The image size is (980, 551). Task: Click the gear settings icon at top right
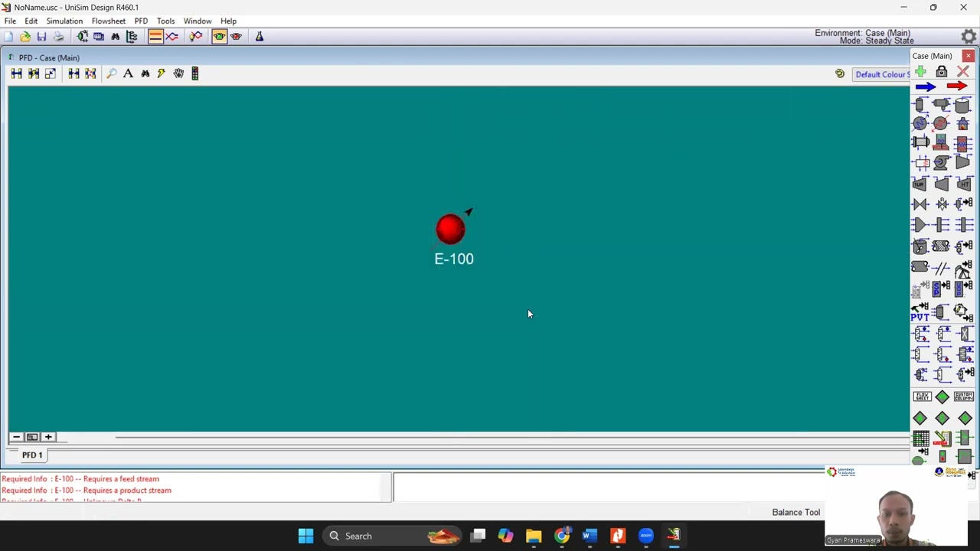969,36
